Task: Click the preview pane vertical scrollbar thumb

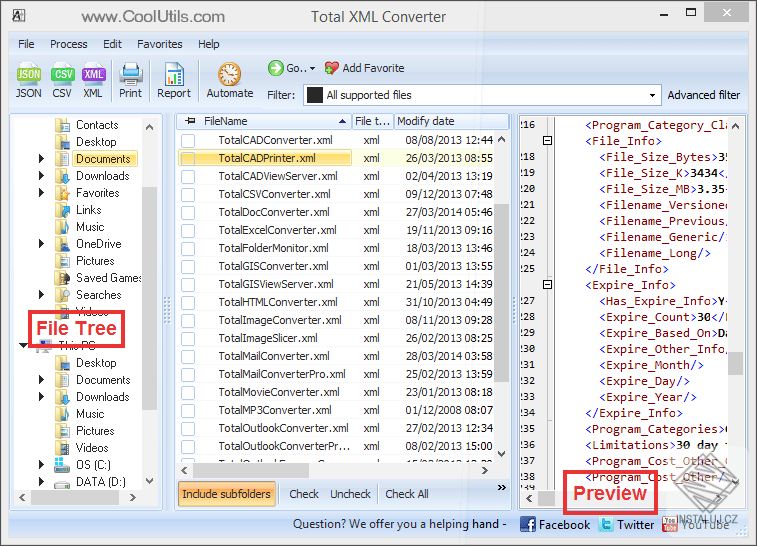Action: tap(735, 363)
